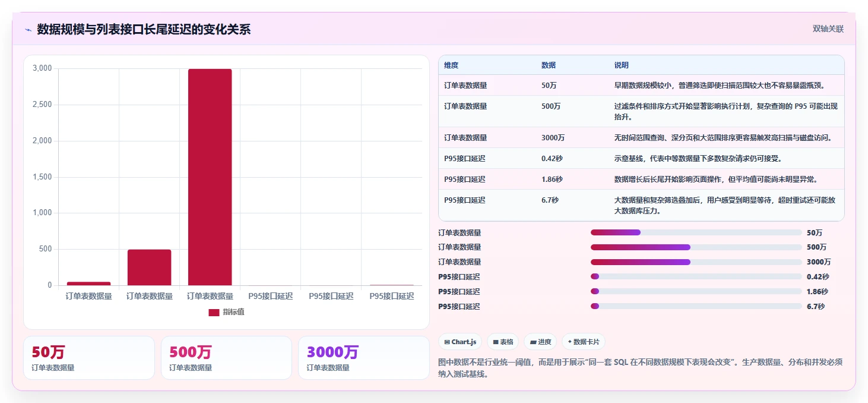Click the small icon before the panel title
This screenshot has height=403, width=868.
[x=28, y=30]
